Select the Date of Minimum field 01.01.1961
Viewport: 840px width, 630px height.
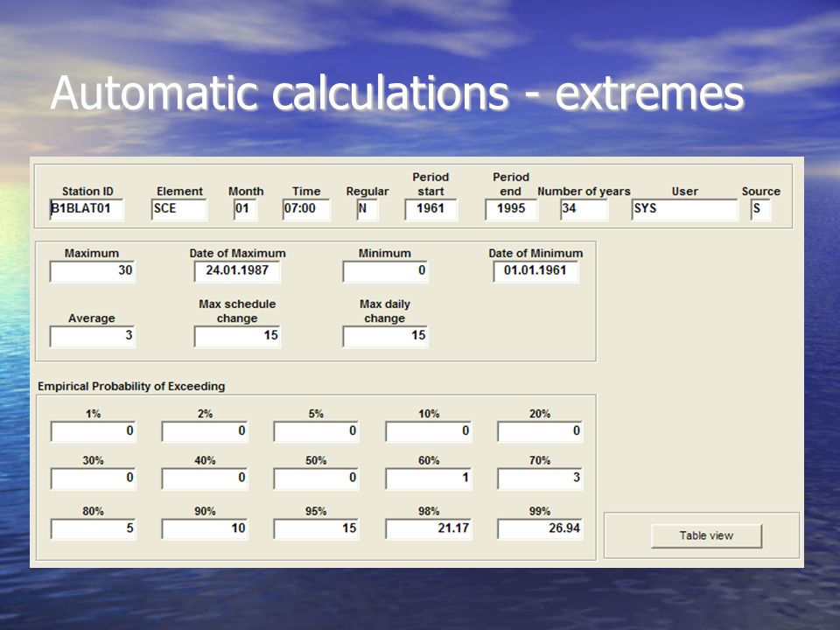pos(535,271)
